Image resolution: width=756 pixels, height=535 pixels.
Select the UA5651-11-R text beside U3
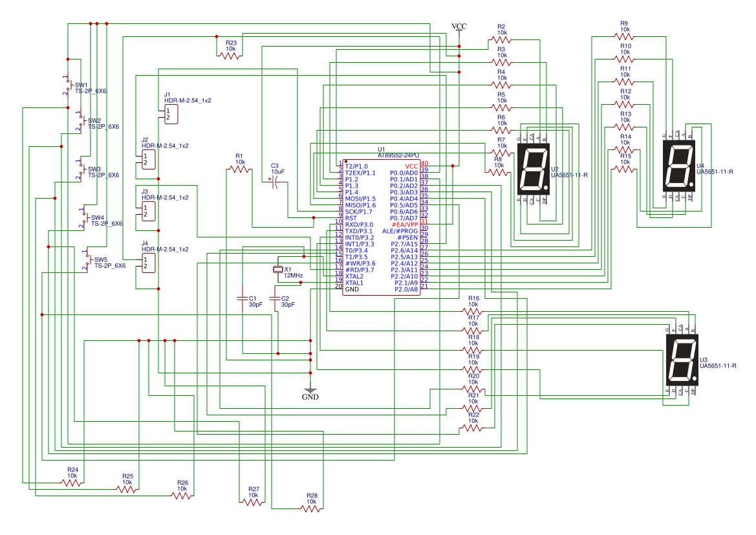[x=718, y=366]
